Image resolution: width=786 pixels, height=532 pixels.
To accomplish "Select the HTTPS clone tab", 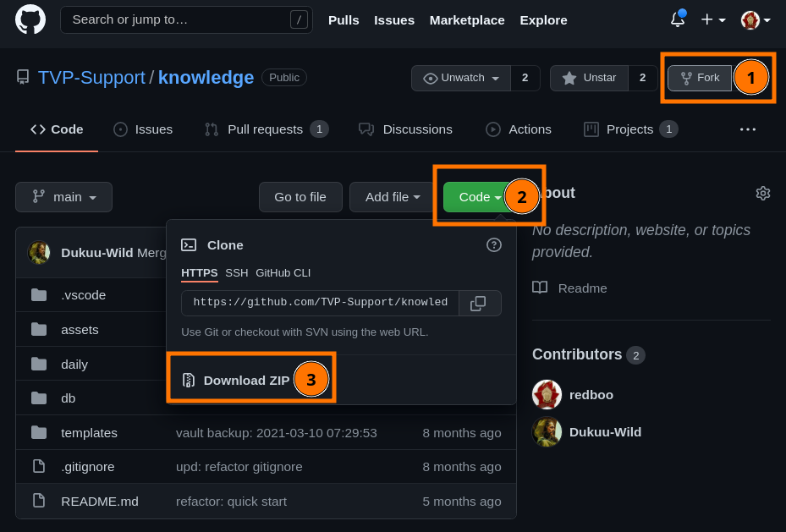I will 199,273.
